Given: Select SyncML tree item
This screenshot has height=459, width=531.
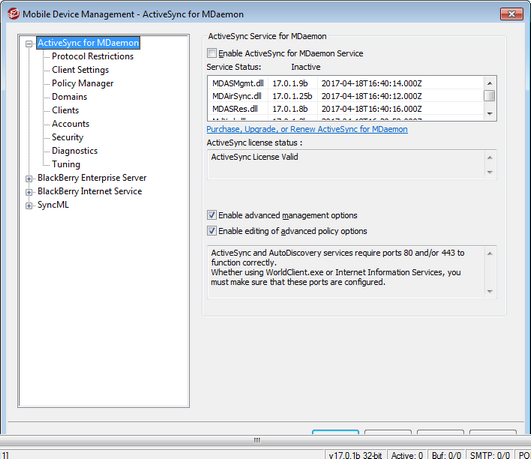Looking at the screenshot, I should (x=53, y=205).
